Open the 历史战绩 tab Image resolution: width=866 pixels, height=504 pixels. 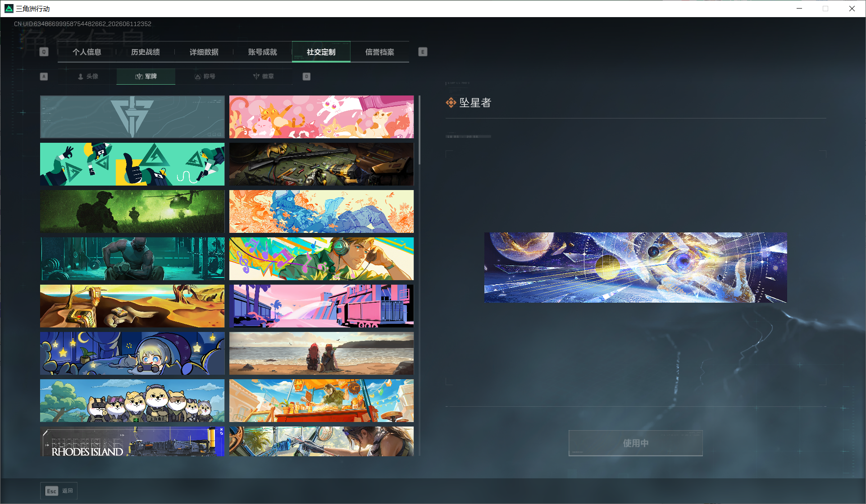pyautogui.click(x=146, y=52)
